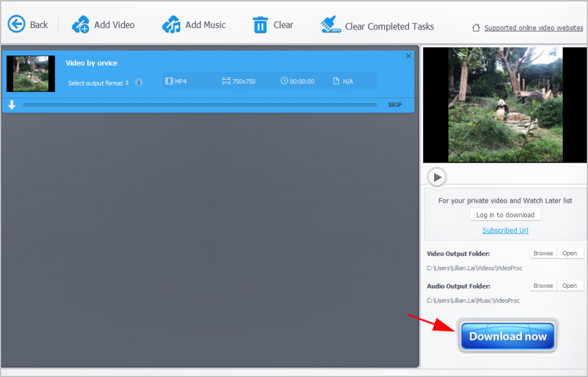Remove the Video by orvice task
Image resolution: width=588 pixels, height=377 pixels.
(408, 56)
